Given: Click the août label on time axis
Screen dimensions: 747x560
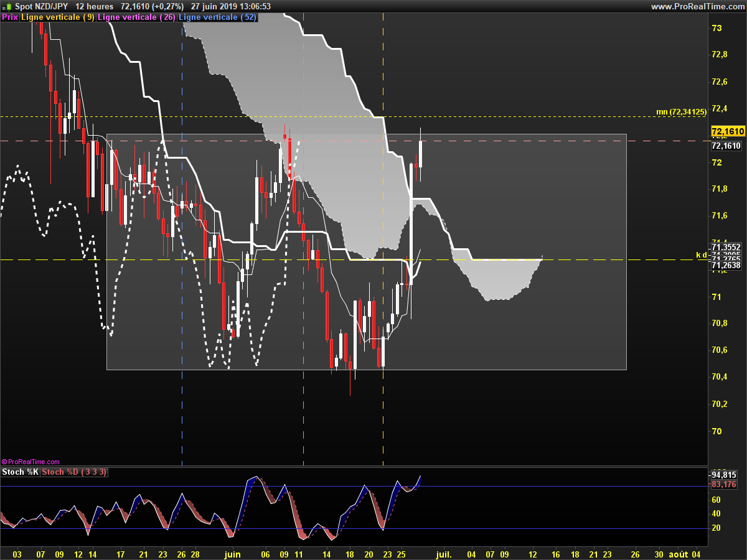Looking at the screenshot, I should 678,553.
